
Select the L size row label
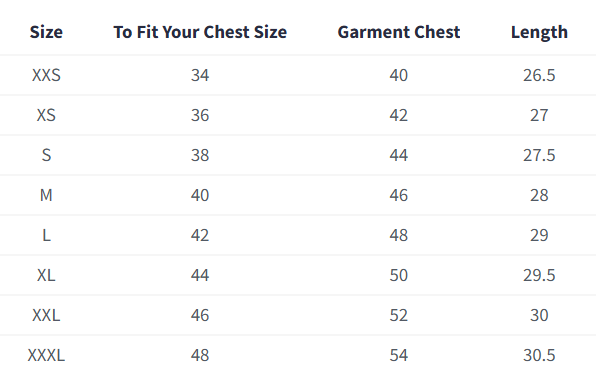pyautogui.click(x=46, y=235)
